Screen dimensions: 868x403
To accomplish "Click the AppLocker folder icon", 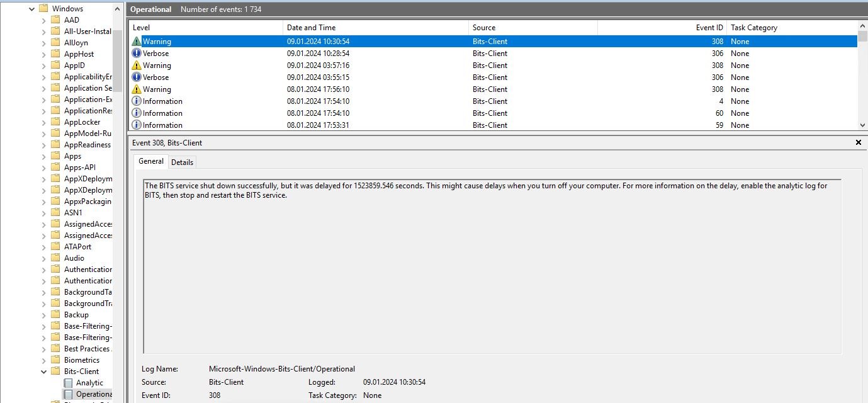I will [55, 122].
